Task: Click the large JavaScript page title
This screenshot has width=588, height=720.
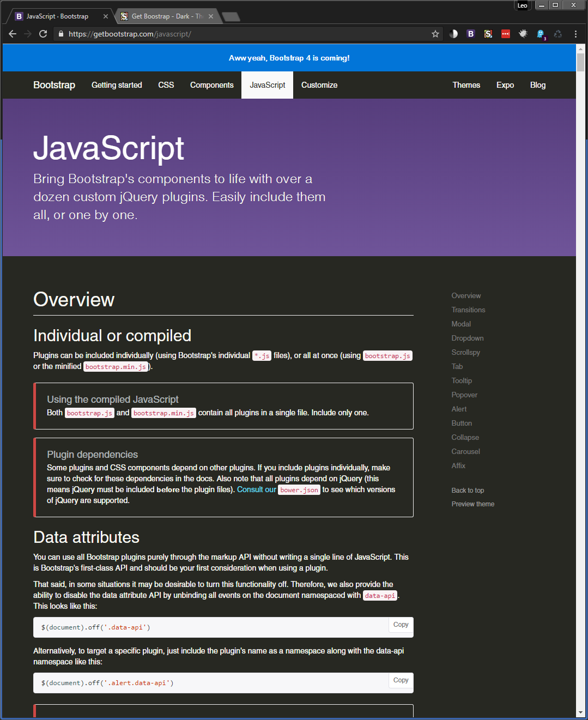Action: [x=109, y=148]
